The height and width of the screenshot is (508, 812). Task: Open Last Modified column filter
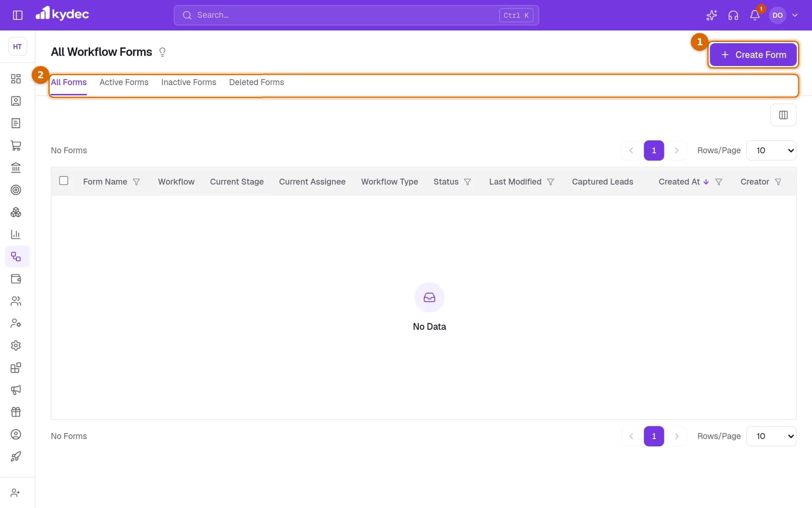point(550,182)
